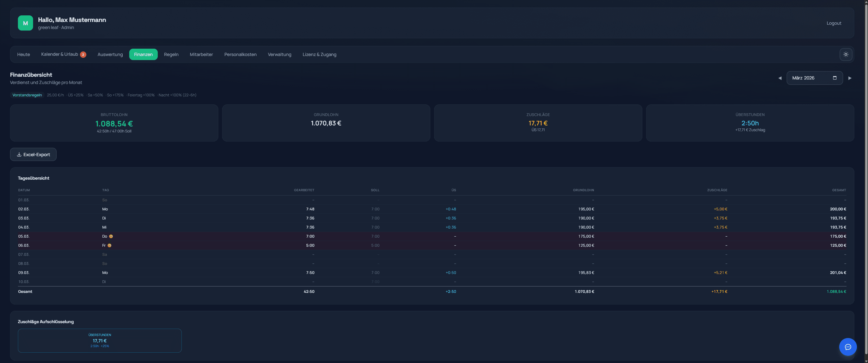Screen dimensions: 868x363
Task: Open the floating chat bubble icon
Action: (x=848, y=347)
